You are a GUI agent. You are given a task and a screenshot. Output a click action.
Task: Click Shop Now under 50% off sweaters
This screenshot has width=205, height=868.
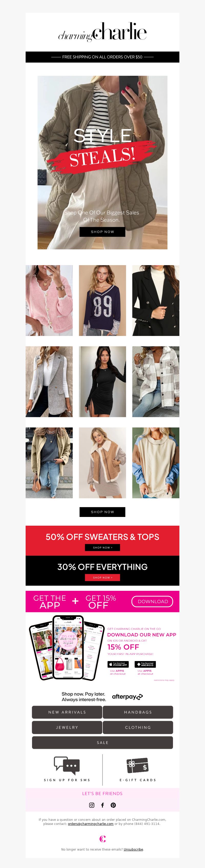[102, 547]
